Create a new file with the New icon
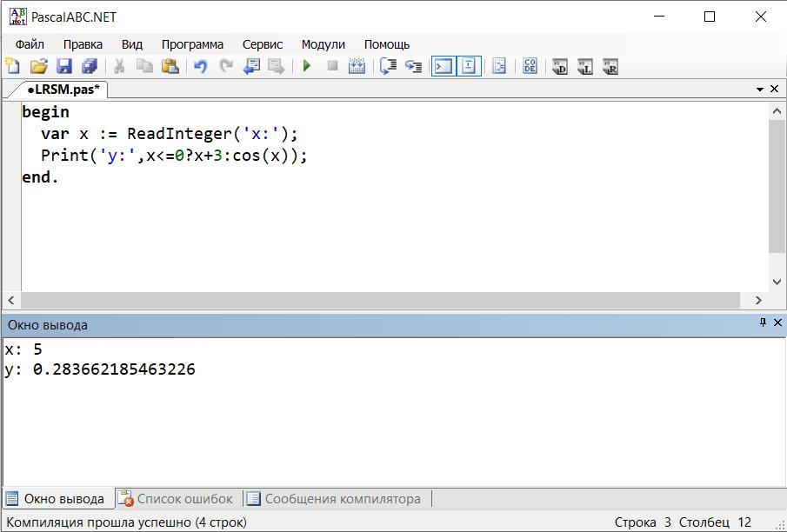 (x=13, y=66)
